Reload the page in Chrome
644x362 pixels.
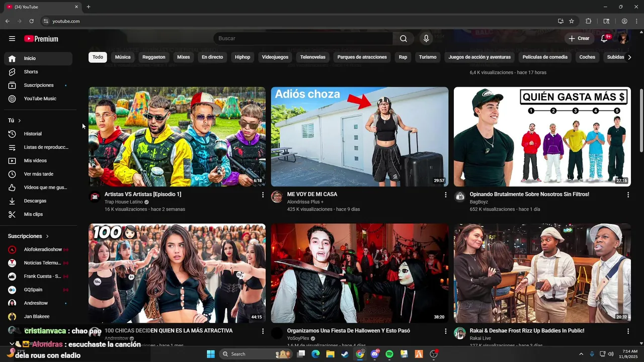coord(31,21)
